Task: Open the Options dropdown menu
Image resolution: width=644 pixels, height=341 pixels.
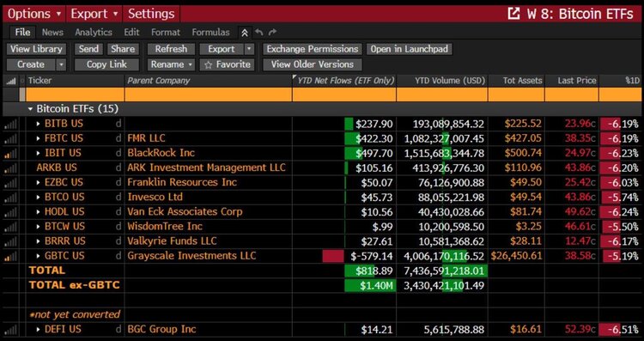Action: click(x=34, y=14)
